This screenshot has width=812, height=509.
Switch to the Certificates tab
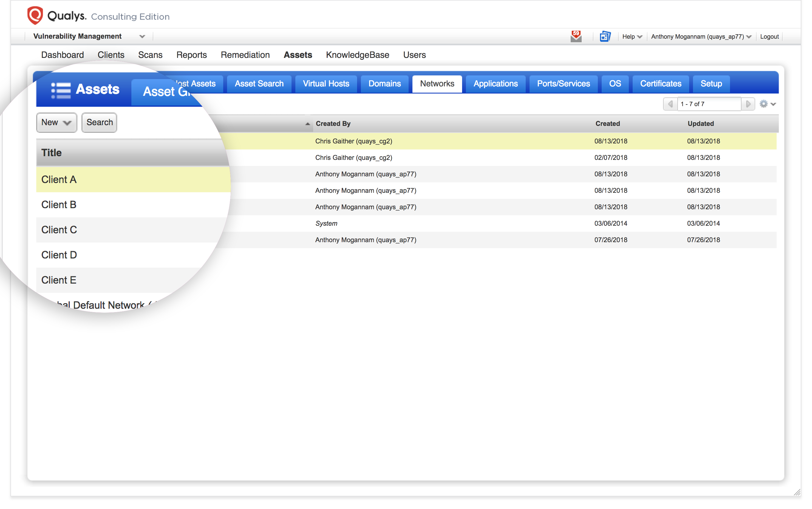pos(660,83)
